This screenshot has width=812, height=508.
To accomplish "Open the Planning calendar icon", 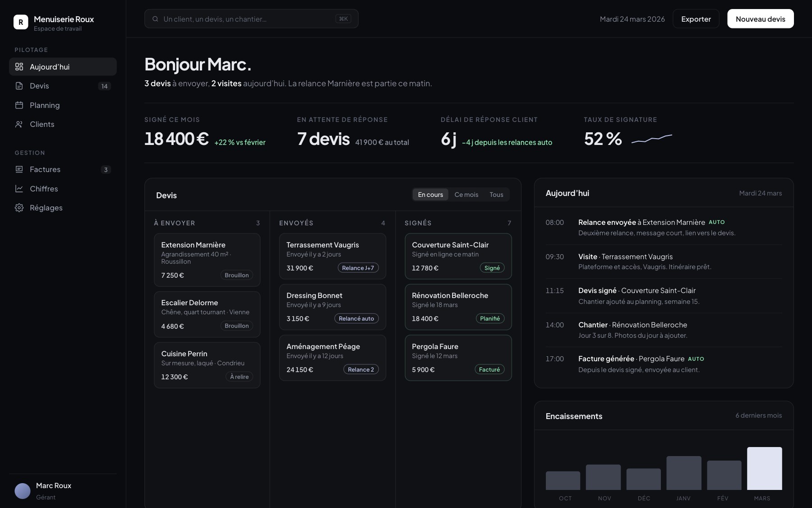I will click(x=19, y=105).
